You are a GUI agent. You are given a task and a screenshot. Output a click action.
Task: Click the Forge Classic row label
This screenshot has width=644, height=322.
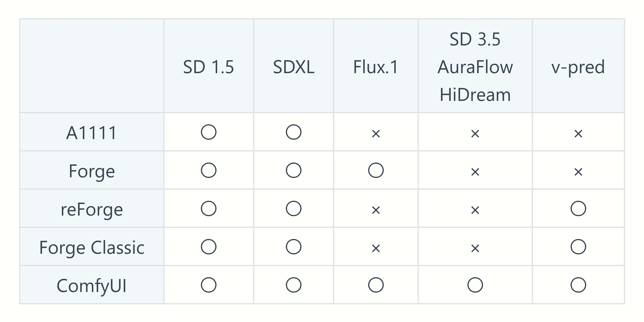tap(92, 248)
